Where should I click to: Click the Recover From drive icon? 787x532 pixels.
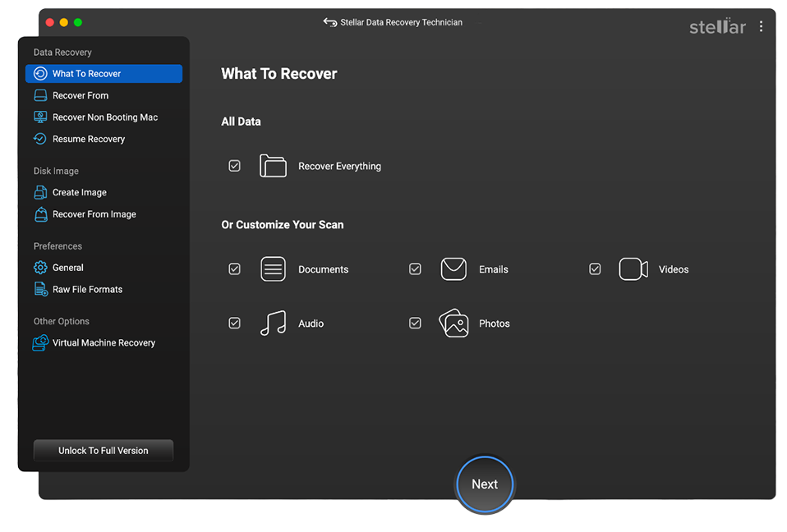click(x=40, y=95)
